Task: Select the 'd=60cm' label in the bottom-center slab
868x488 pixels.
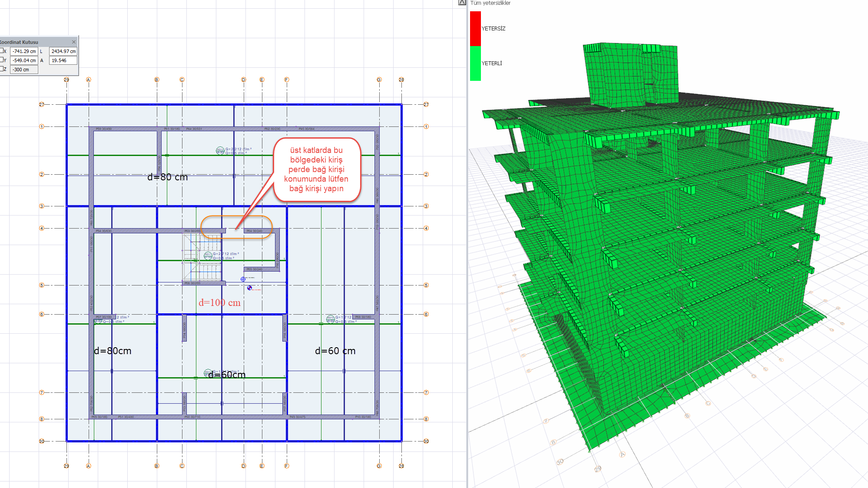Action: 227,375
